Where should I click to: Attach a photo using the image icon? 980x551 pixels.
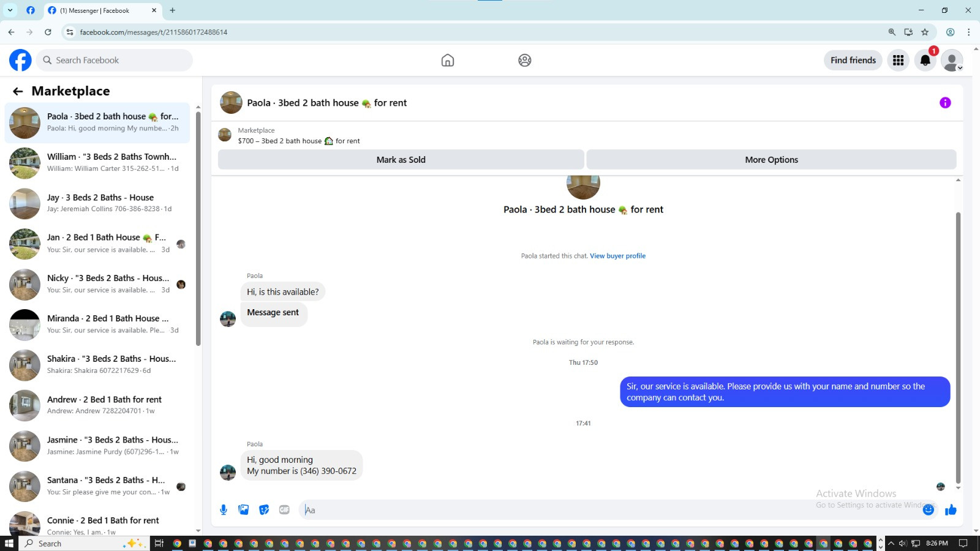pyautogui.click(x=244, y=510)
